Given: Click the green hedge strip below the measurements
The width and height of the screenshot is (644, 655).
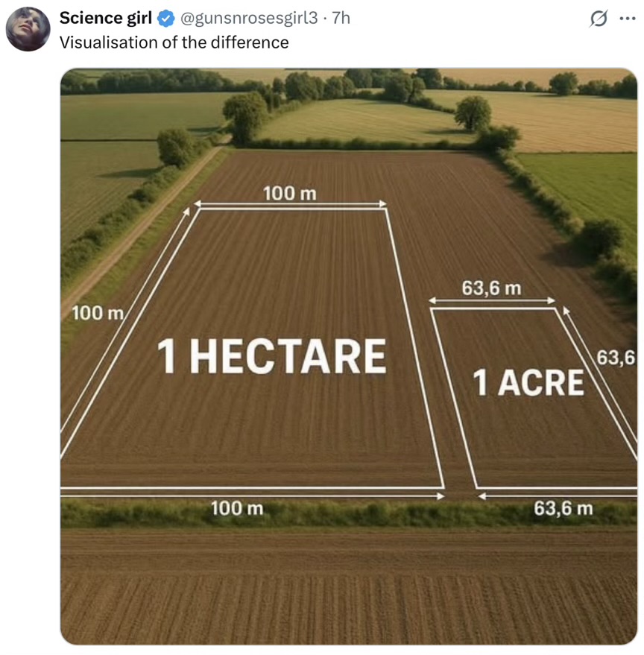Looking at the screenshot, I should click(x=349, y=515).
